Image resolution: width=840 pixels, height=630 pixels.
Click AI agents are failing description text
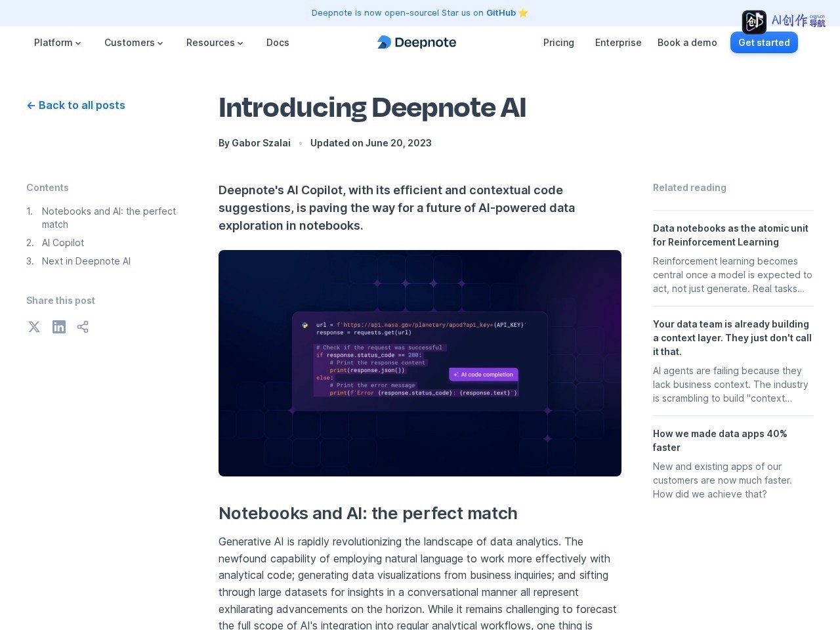[x=730, y=385]
